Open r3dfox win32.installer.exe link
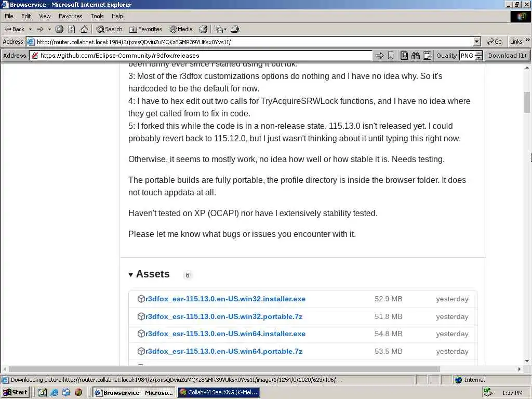Image resolution: width=532 pixels, height=399 pixels. pos(225,299)
